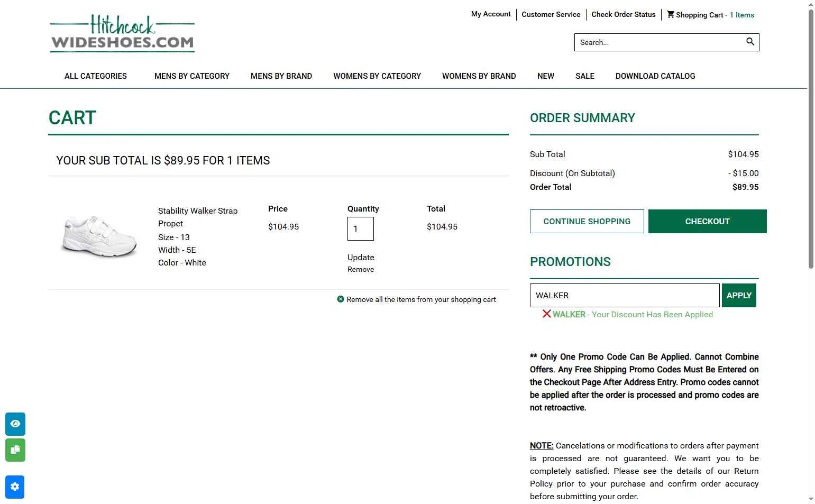Image resolution: width=815 pixels, height=504 pixels.
Task: Open Mens By Category menu
Action: [x=192, y=76]
